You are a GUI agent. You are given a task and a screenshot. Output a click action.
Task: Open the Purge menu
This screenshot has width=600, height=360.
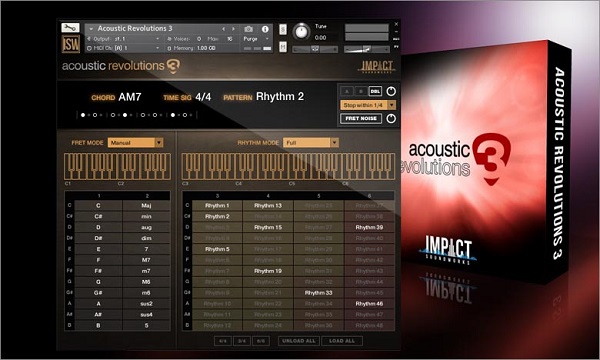(x=256, y=39)
